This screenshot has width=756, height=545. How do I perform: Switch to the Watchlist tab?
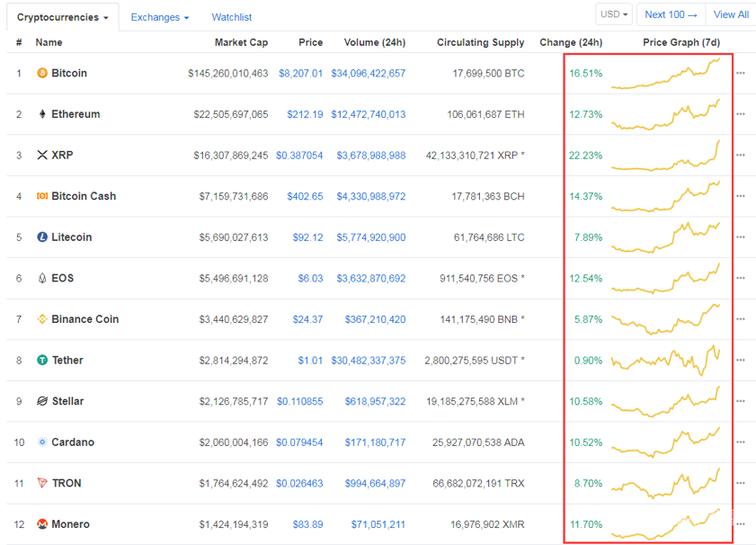pos(231,17)
